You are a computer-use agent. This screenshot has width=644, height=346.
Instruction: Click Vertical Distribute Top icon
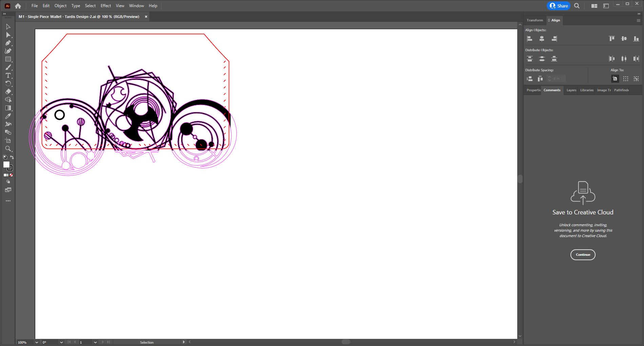tap(530, 59)
